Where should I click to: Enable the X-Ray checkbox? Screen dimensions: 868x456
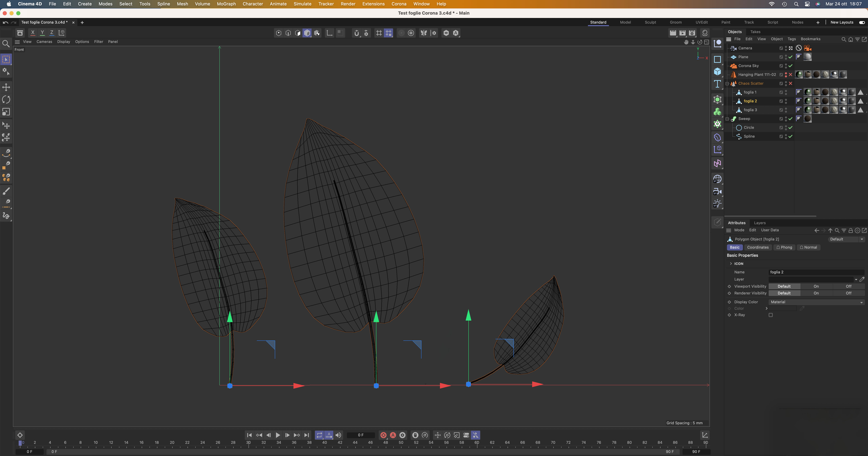click(771, 315)
